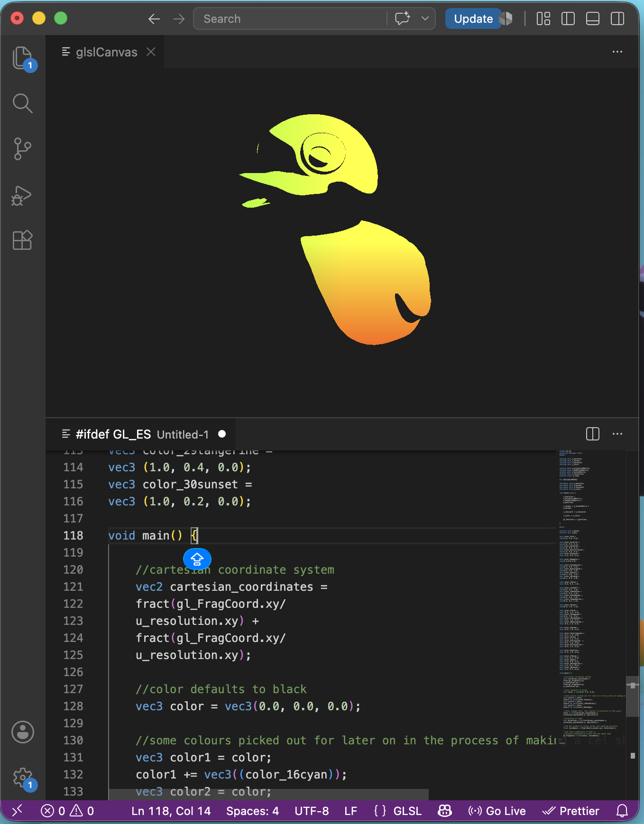Open remote window indicator in status bar
This screenshot has width=644, height=824.
[17, 811]
